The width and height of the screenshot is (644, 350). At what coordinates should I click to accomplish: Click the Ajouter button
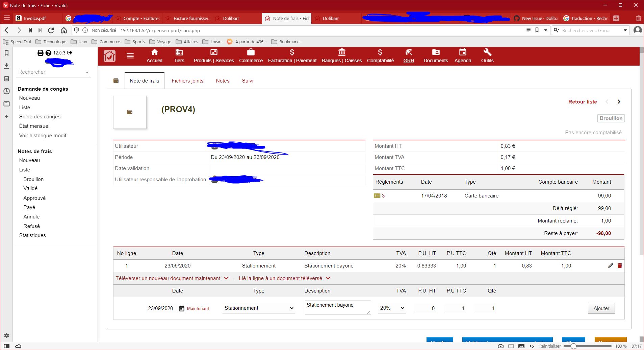coord(601,308)
